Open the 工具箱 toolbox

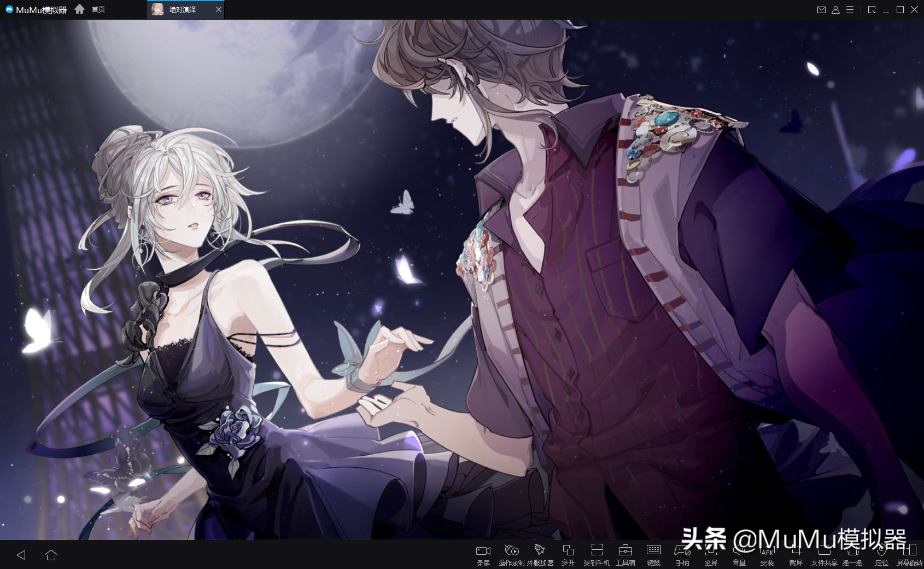625,555
